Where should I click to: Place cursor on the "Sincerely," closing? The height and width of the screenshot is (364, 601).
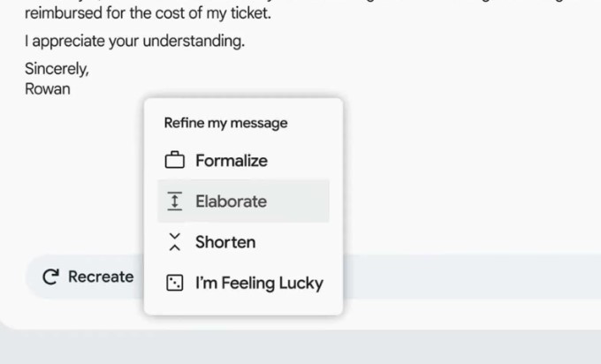57,69
